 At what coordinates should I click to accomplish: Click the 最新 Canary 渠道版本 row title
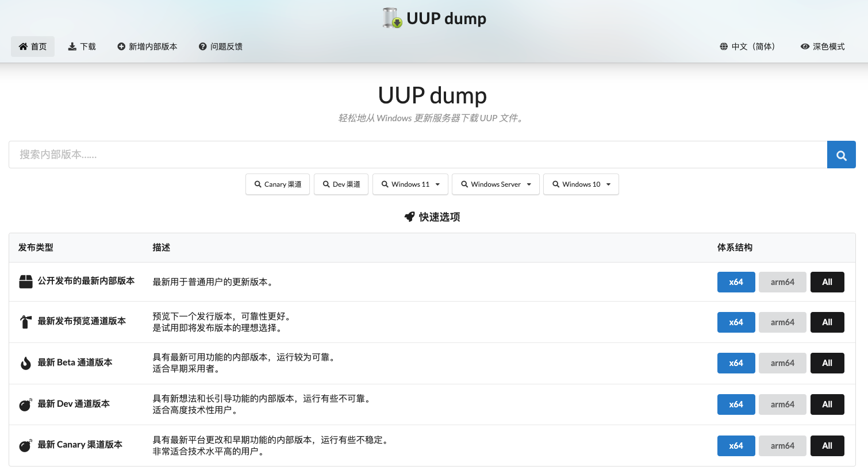[x=80, y=445]
